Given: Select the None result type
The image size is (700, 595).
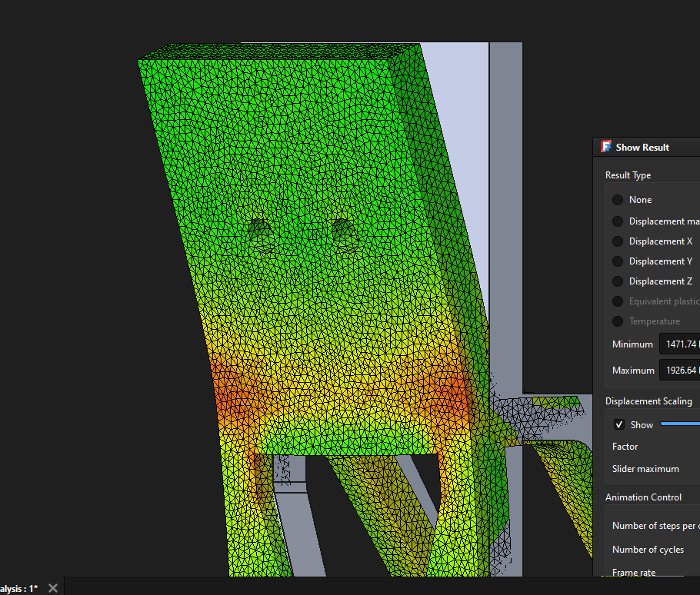Looking at the screenshot, I should click(618, 200).
